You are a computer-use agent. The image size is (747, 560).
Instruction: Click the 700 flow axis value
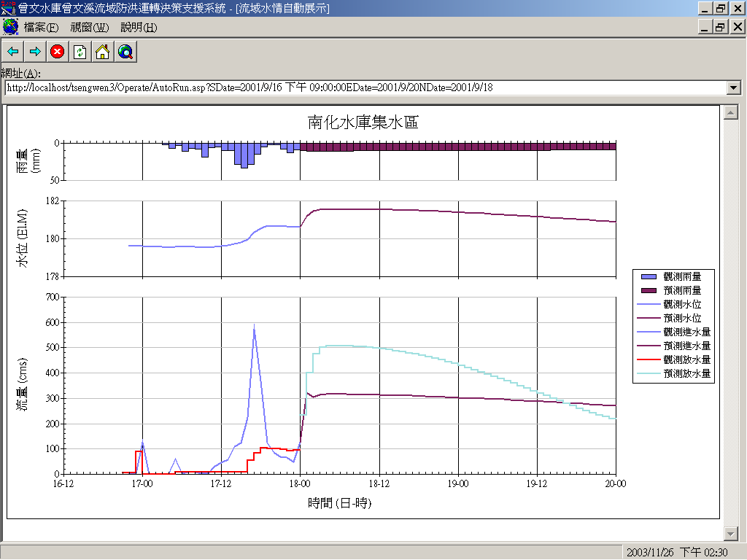point(53,297)
